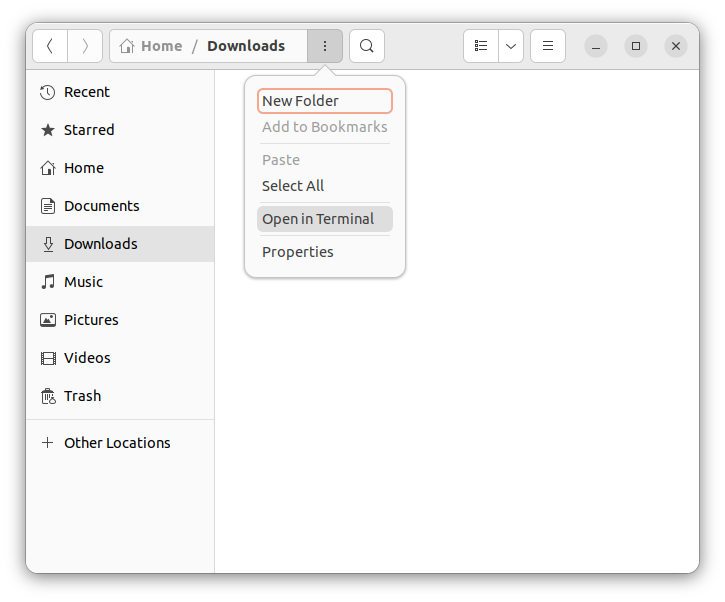The width and height of the screenshot is (725, 602).
Task: Choose New Folder from the popup menu
Action: pyautogui.click(x=325, y=101)
